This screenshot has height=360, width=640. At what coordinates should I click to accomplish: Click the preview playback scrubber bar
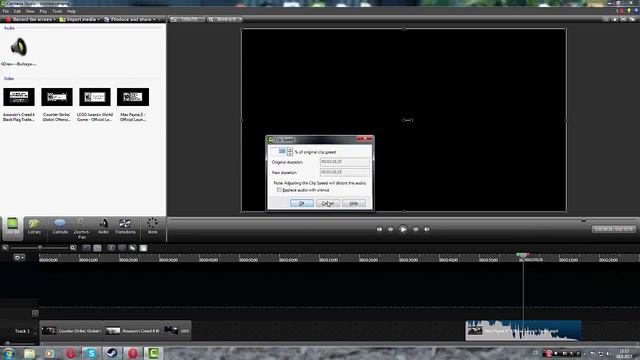402,220
